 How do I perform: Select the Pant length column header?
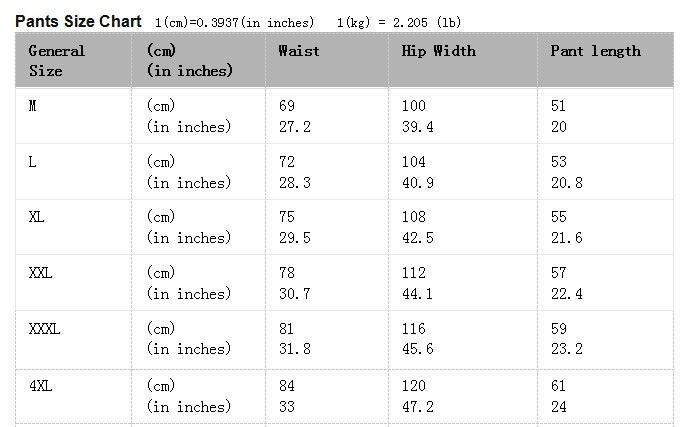point(595,50)
